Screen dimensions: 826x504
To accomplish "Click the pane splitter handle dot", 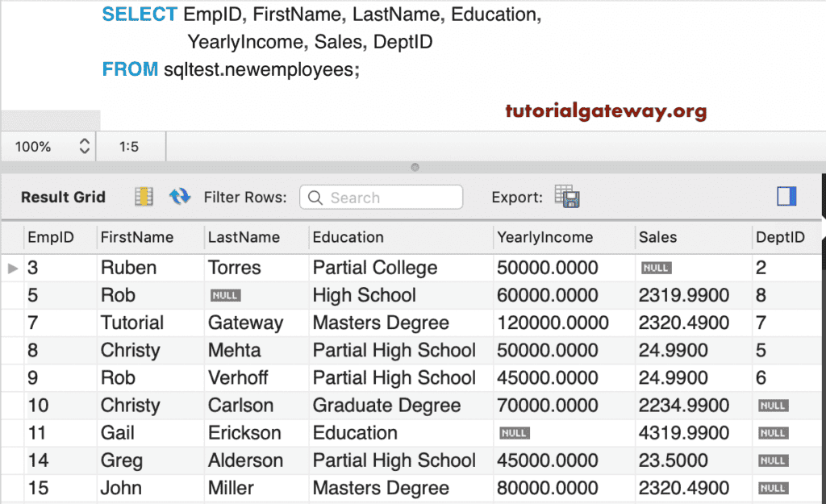I will pos(415,168).
